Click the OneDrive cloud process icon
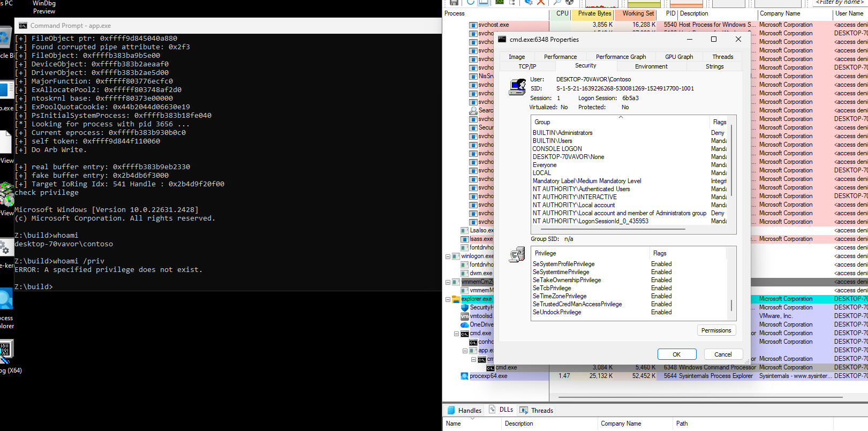The width and height of the screenshot is (868, 431). pos(465,324)
